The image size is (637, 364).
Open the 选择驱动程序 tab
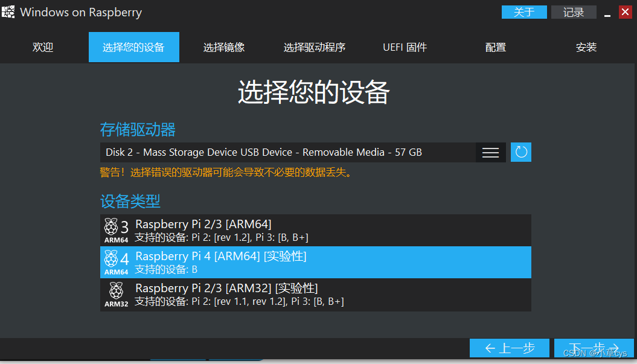[315, 47]
